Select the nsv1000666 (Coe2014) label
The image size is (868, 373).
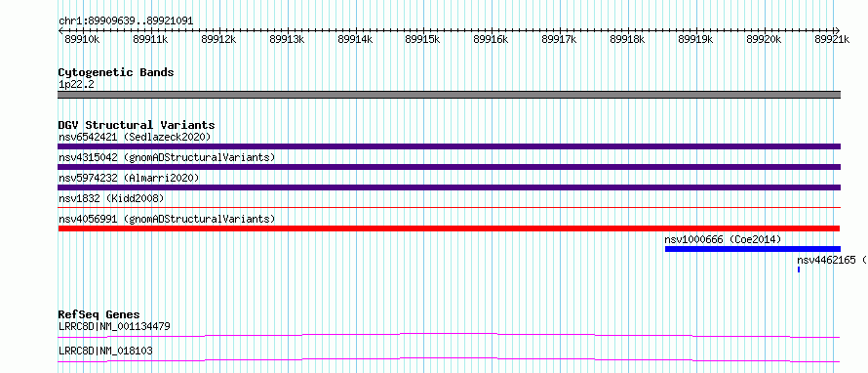coord(723,239)
